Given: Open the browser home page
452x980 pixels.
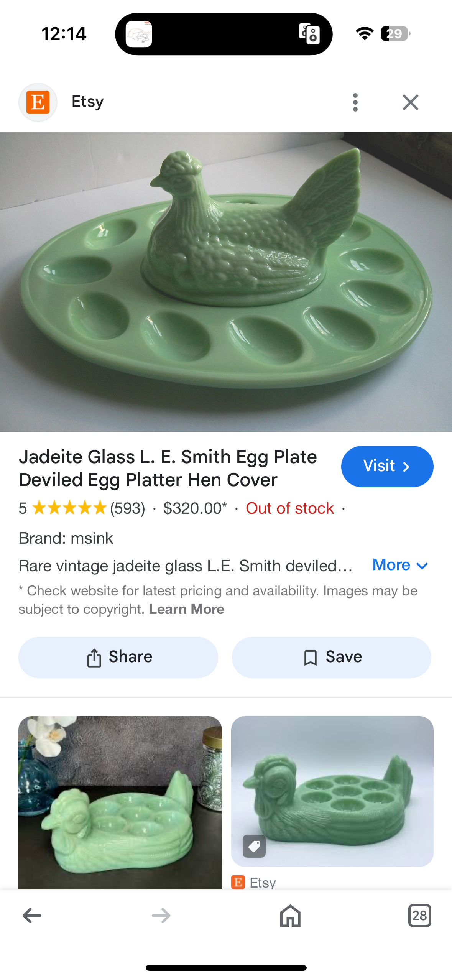Looking at the screenshot, I should [x=290, y=916].
